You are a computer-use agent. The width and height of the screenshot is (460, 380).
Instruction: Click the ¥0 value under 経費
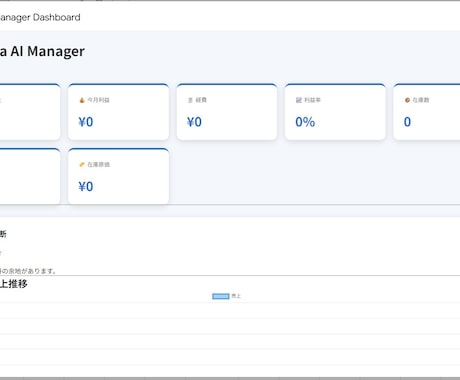coord(194,122)
